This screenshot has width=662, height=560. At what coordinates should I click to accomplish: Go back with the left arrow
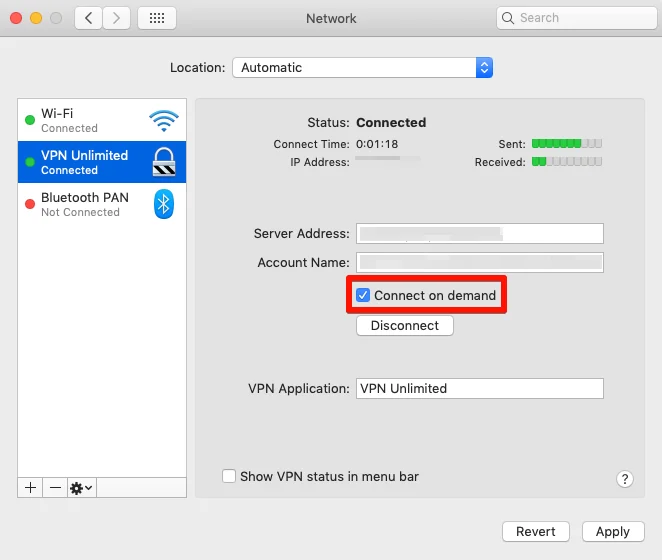click(88, 18)
